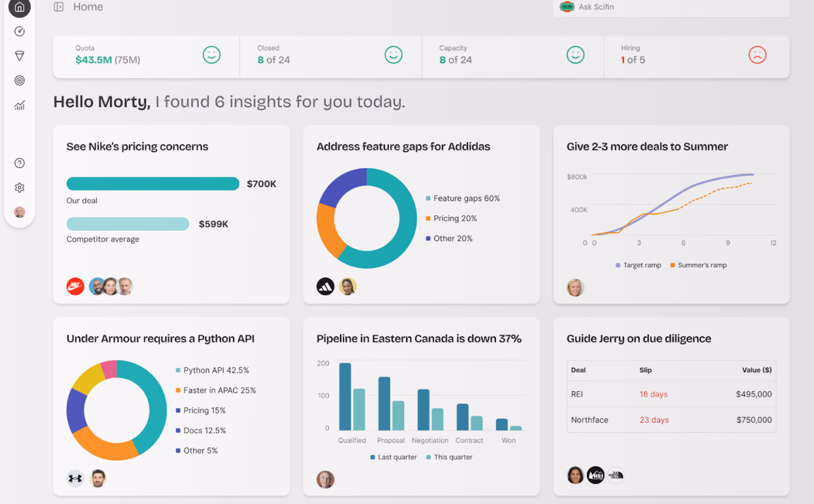This screenshot has width=814, height=504.
Task: Click the black Adidas logo icon
Action: 326,286
